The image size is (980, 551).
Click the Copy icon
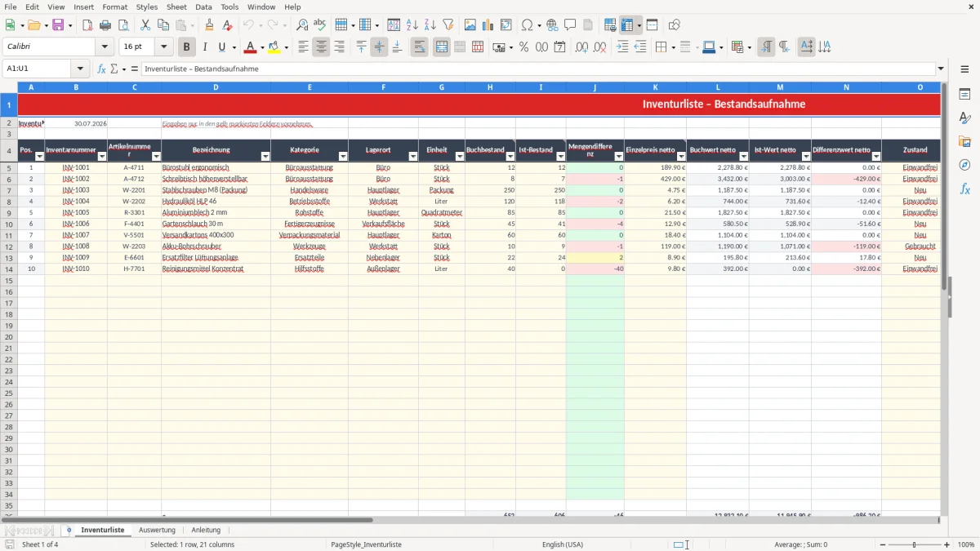coord(163,25)
